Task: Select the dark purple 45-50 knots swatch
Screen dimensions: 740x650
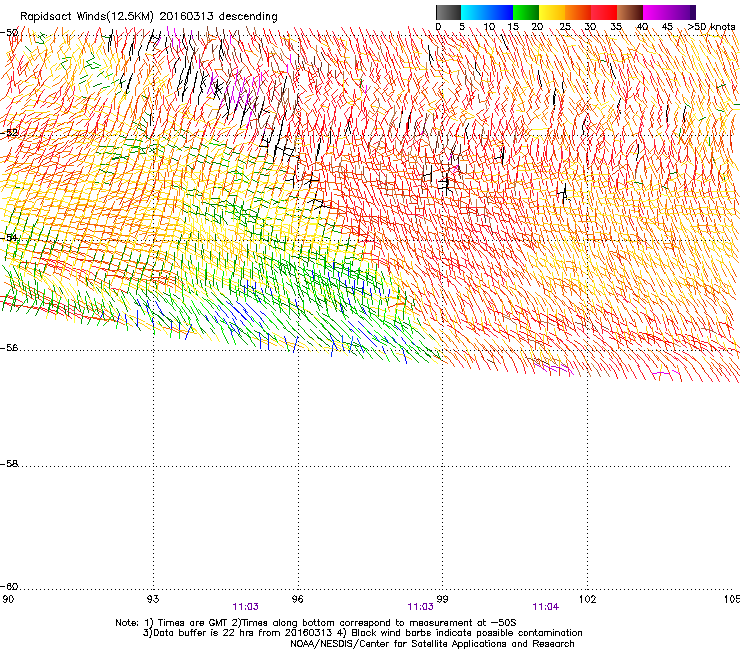Action: (682, 12)
